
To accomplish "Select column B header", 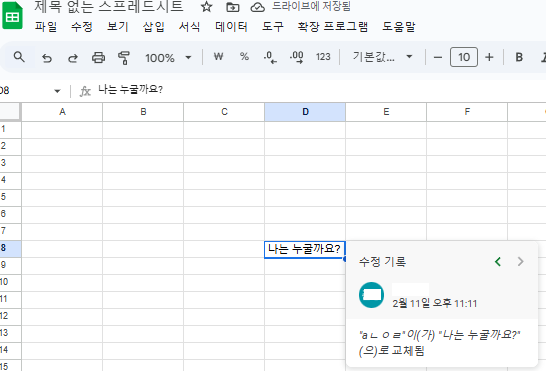I will pyautogui.click(x=143, y=112).
